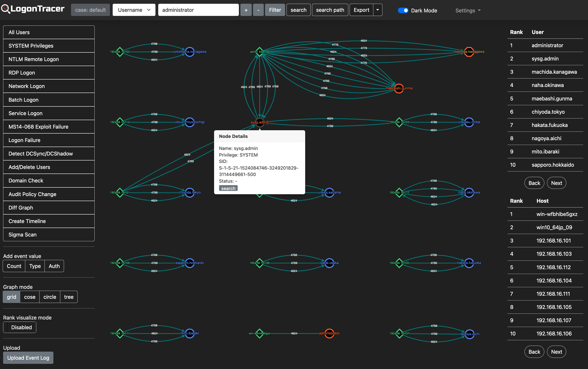Select the maebashi.gunma orange node
The image size is (588, 369).
click(399, 88)
